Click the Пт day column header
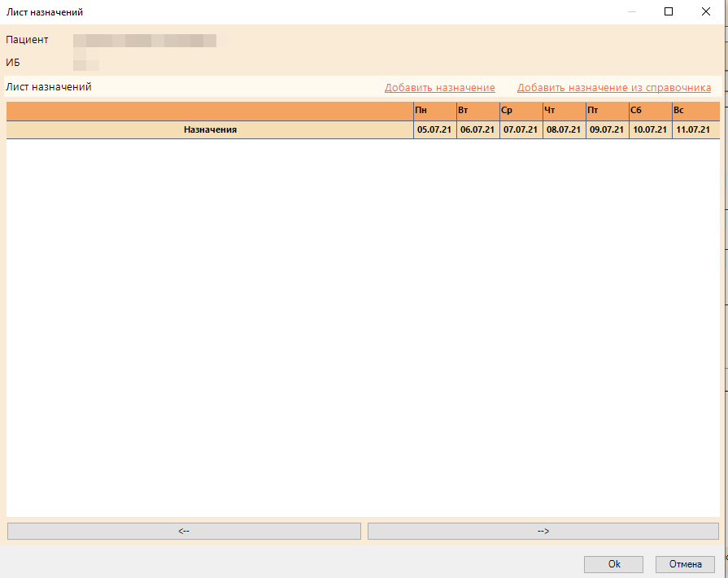This screenshot has width=728, height=578. coord(607,111)
